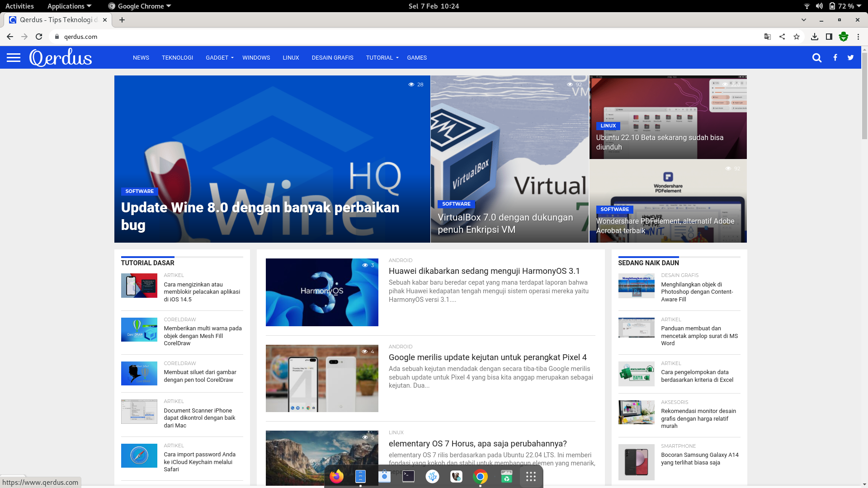Screen dimensions: 868x488
Task: Bookmark this page with the star icon
Action: [x=797, y=37]
